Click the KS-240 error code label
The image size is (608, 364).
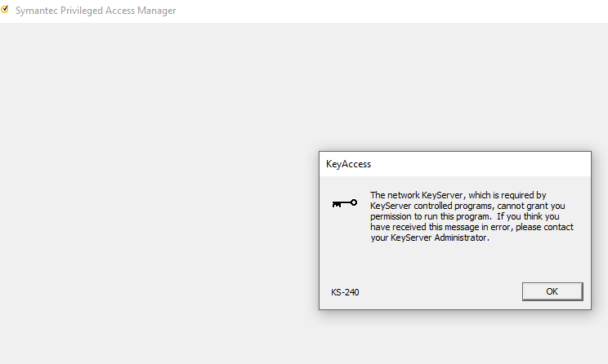tap(345, 292)
